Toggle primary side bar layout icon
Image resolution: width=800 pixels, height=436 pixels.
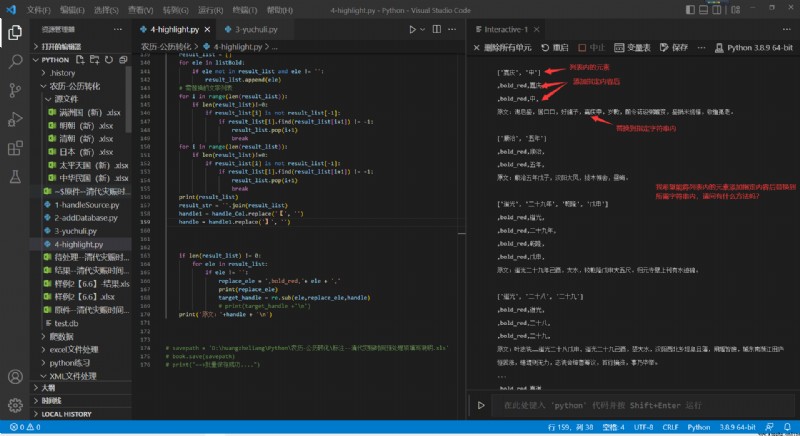point(690,10)
